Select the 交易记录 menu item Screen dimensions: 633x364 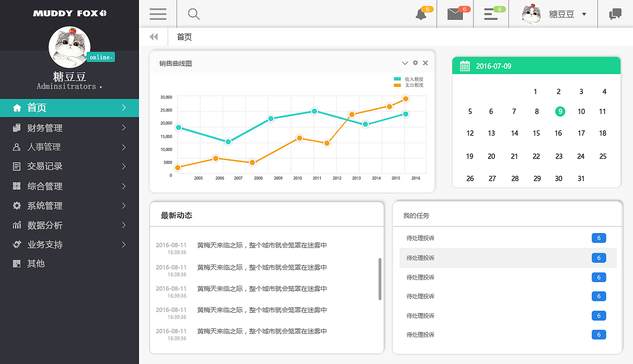(69, 166)
